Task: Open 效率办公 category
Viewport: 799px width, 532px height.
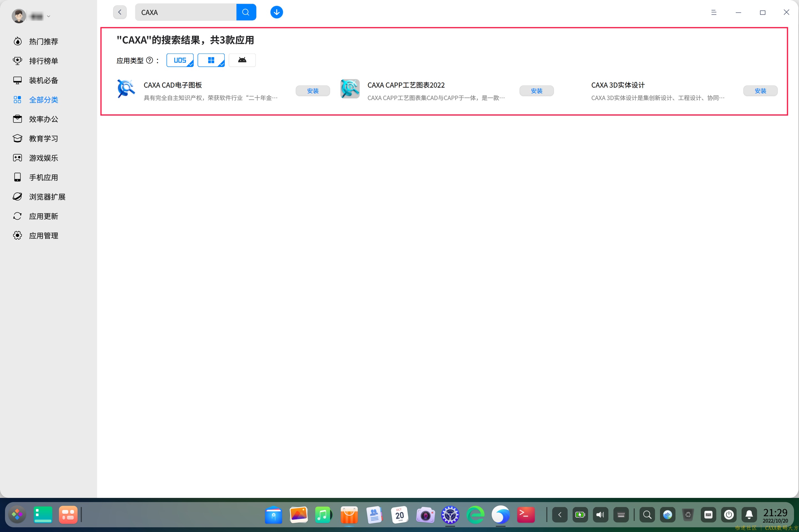Action: pyautogui.click(x=44, y=119)
